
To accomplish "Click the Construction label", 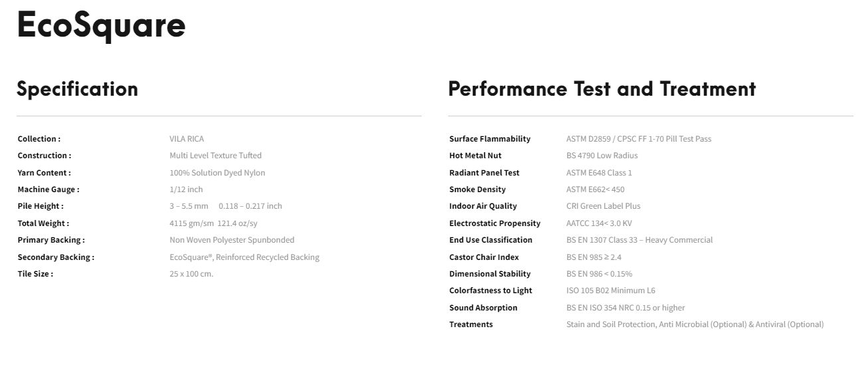I will point(44,156).
